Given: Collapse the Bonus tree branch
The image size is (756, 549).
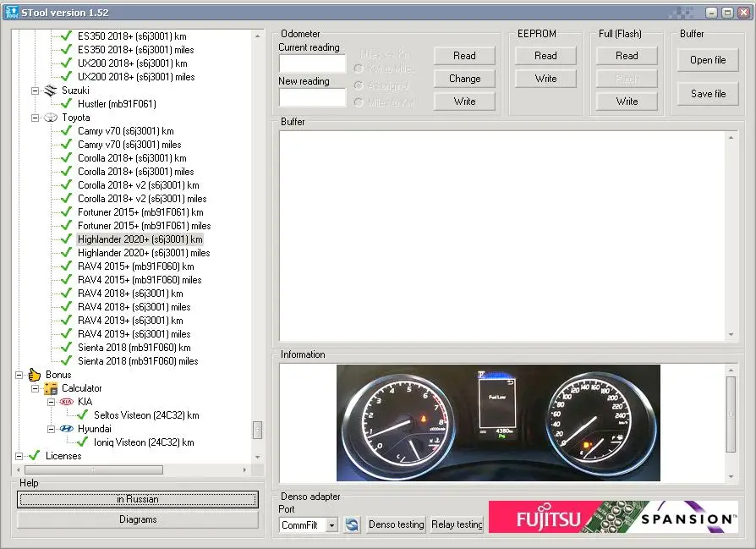Looking at the screenshot, I should point(19,375).
